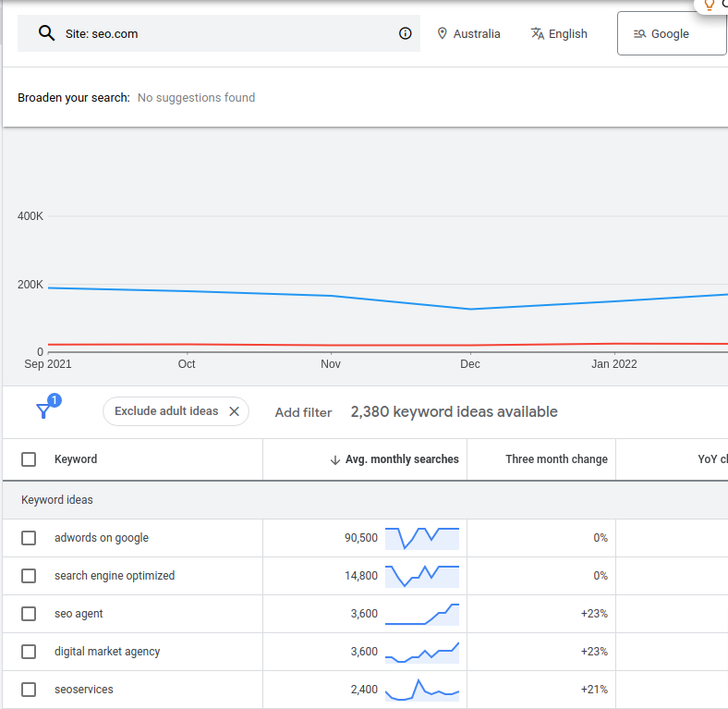This screenshot has height=709, width=728.
Task: Select the search engine optimized checkbox
Action: point(29,576)
